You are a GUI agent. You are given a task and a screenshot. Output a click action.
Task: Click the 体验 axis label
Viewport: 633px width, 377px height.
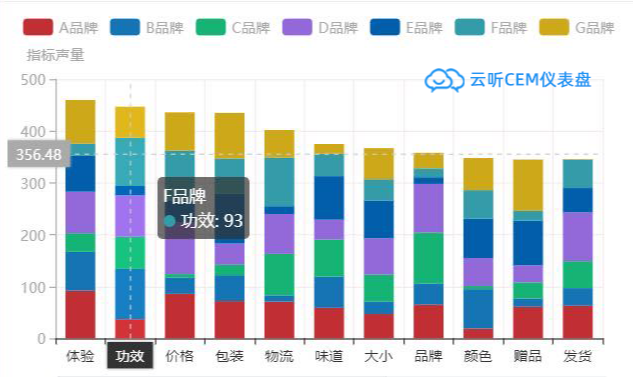point(80,356)
